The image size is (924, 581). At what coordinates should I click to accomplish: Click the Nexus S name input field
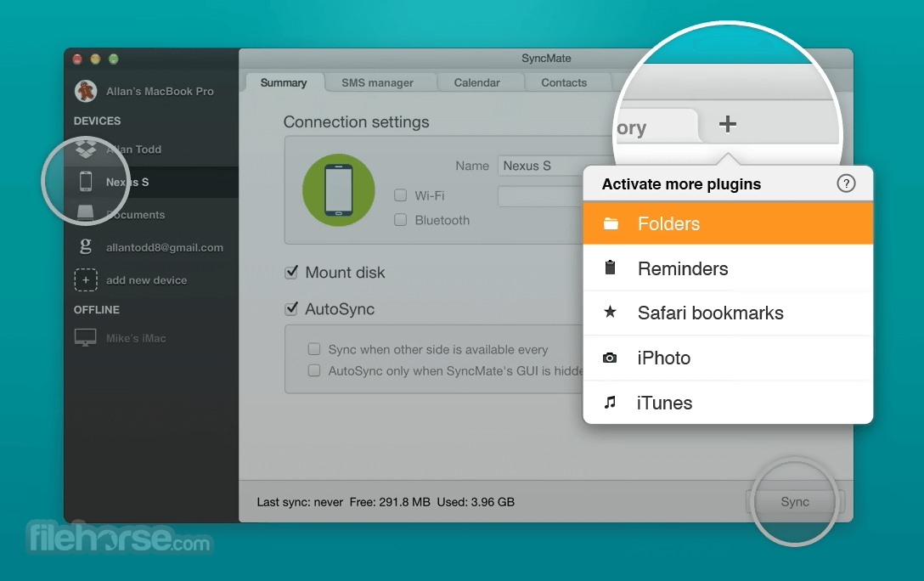(x=542, y=166)
